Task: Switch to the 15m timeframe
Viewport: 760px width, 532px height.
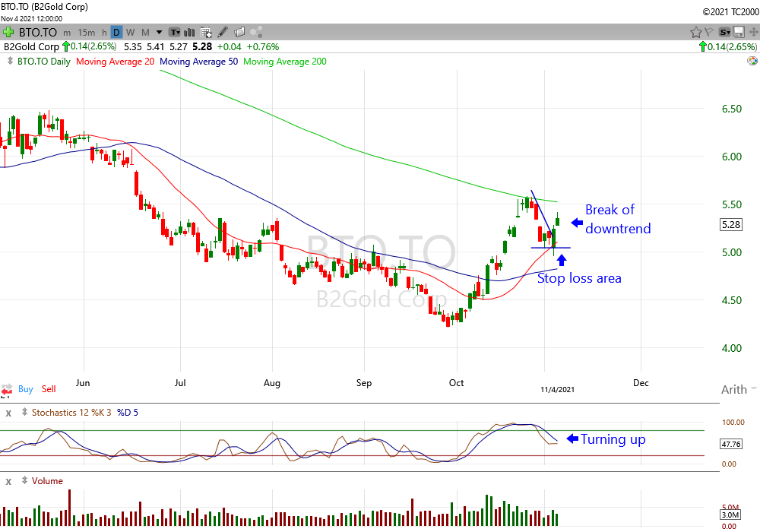Action: pyautogui.click(x=87, y=33)
